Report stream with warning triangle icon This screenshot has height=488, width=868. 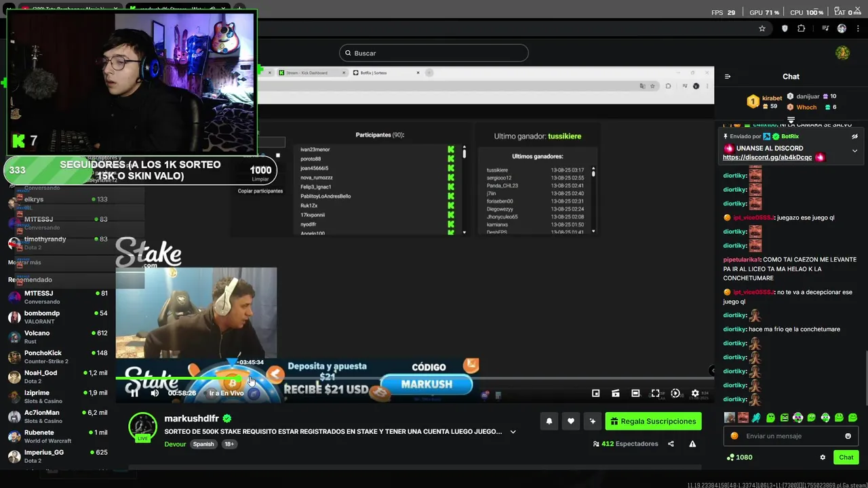692,444
